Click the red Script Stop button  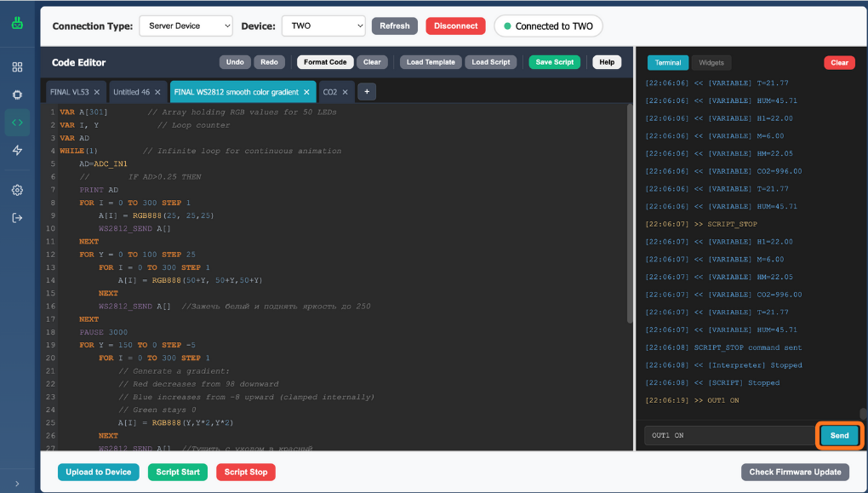[246, 472]
